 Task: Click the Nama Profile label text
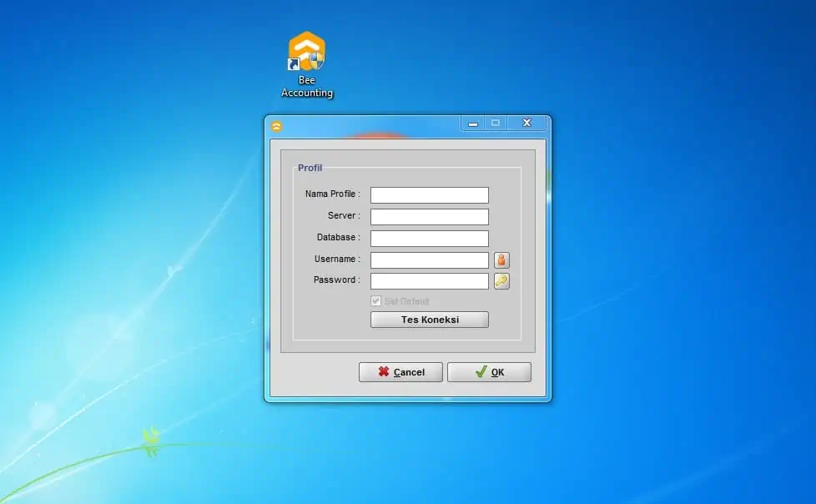332,194
